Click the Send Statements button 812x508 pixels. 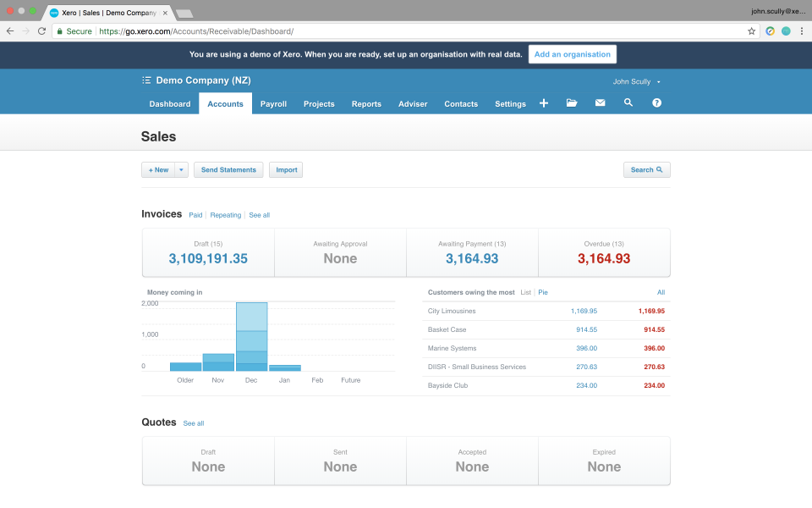pyautogui.click(x=228, y=169)
